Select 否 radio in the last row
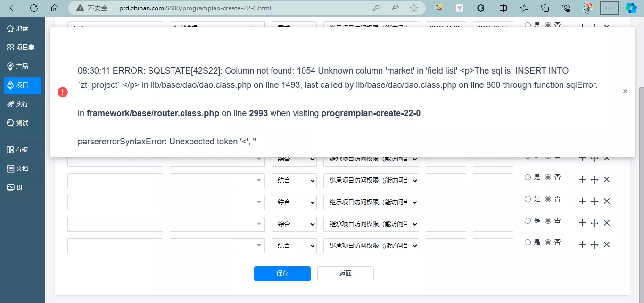 click(548, 242)
